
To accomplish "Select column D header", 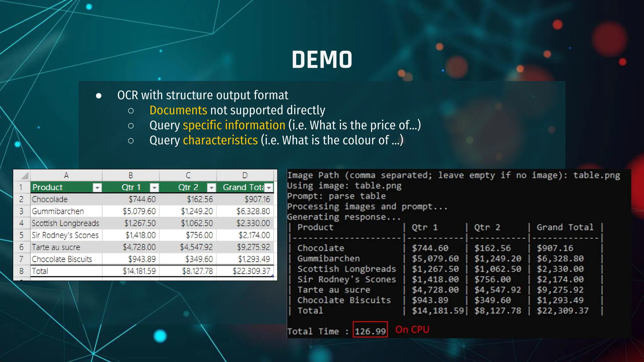I will click(245, 175).
